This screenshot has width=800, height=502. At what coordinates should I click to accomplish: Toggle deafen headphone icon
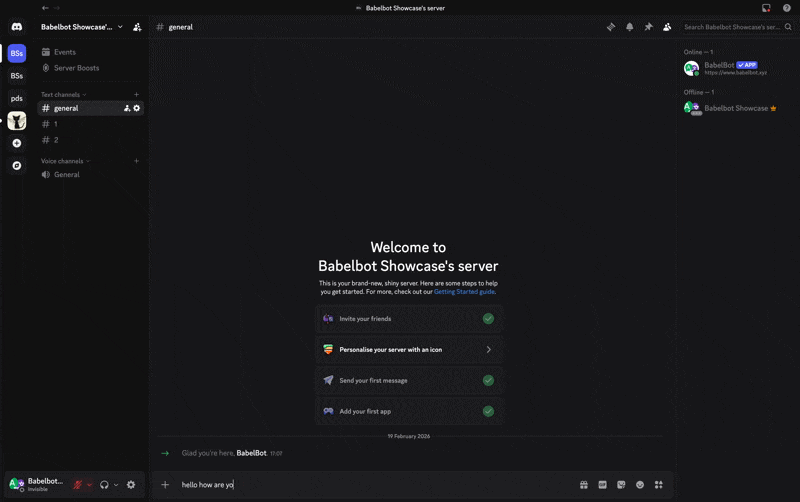[104, 485]
